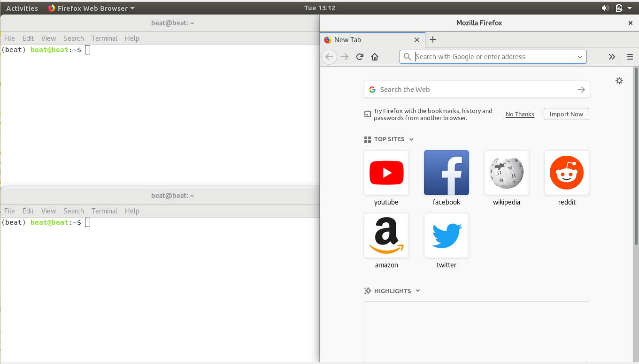639x364 pixels.
Task: Dismiss import prompt with No Thanks
Action: [x=520, y=114]
